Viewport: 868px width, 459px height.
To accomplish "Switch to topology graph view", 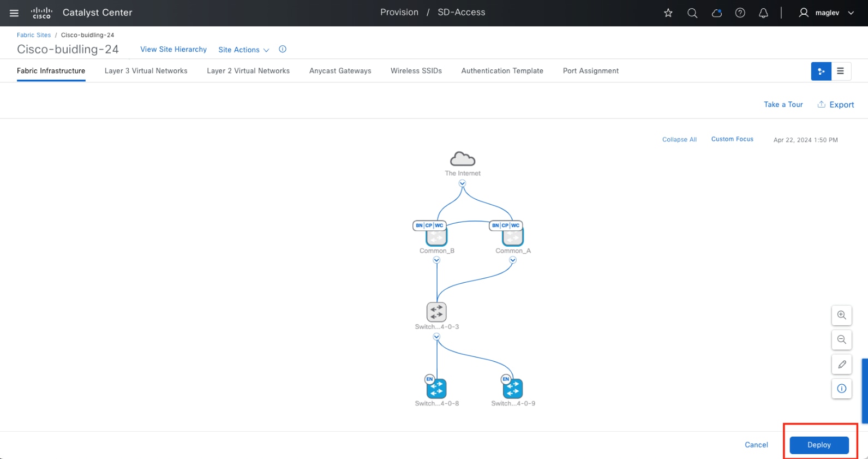I will click(821, 71).
